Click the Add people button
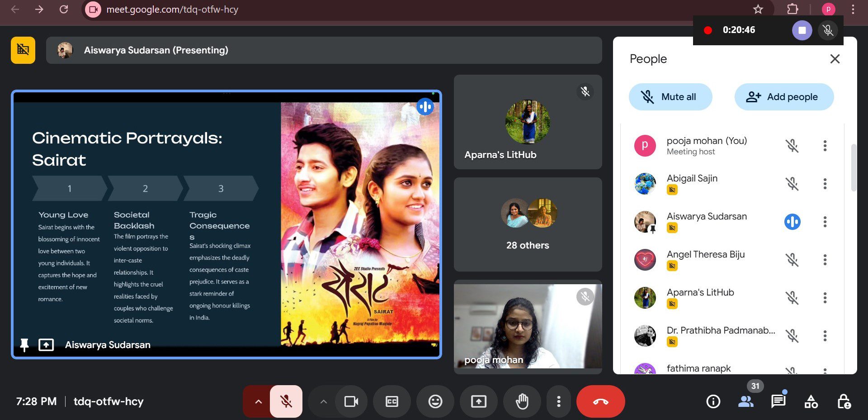 coord(784,97)
